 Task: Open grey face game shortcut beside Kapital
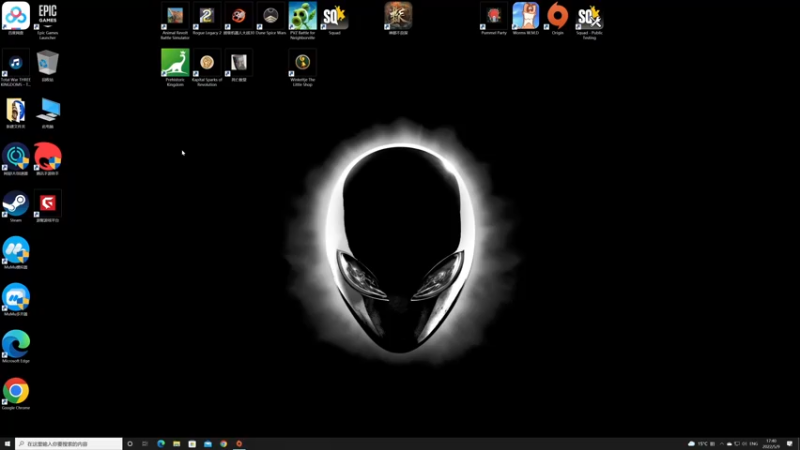click(x=239, y=65)
